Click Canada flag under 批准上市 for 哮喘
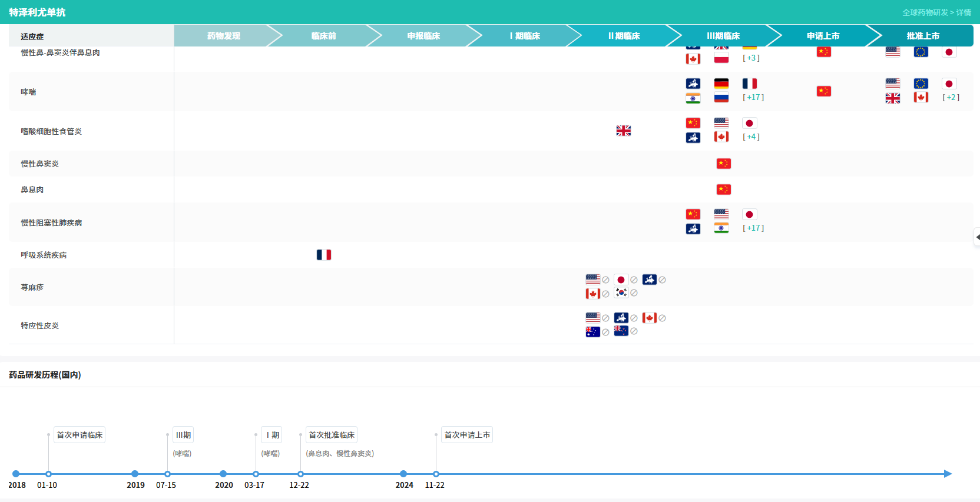Image resolution: width=980 pixels, height=502 pixels. [921, 98]
